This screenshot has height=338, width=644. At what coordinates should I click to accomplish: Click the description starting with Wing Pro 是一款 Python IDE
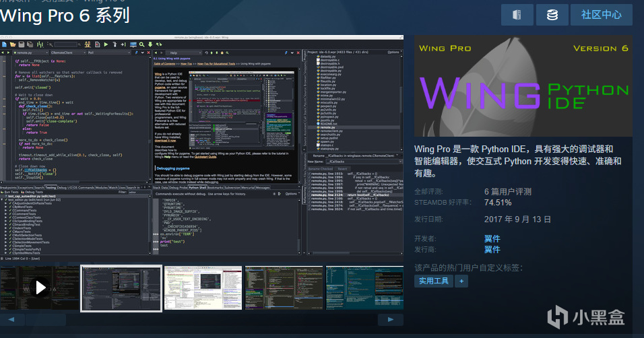[517, 161]
